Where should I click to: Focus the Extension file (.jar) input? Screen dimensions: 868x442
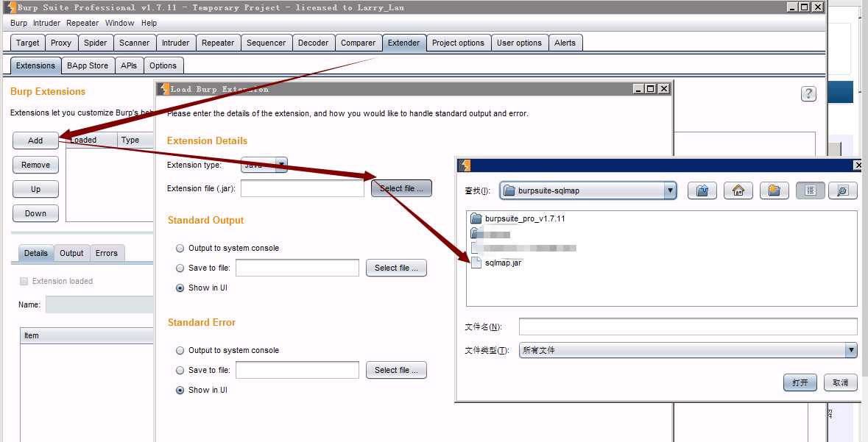[303, 188]
